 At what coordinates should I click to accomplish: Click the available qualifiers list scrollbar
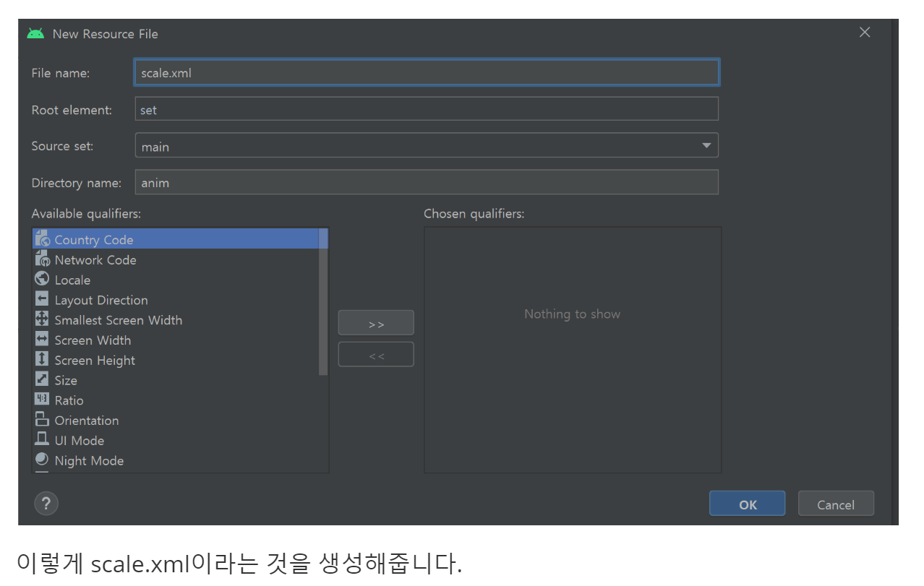323,302
